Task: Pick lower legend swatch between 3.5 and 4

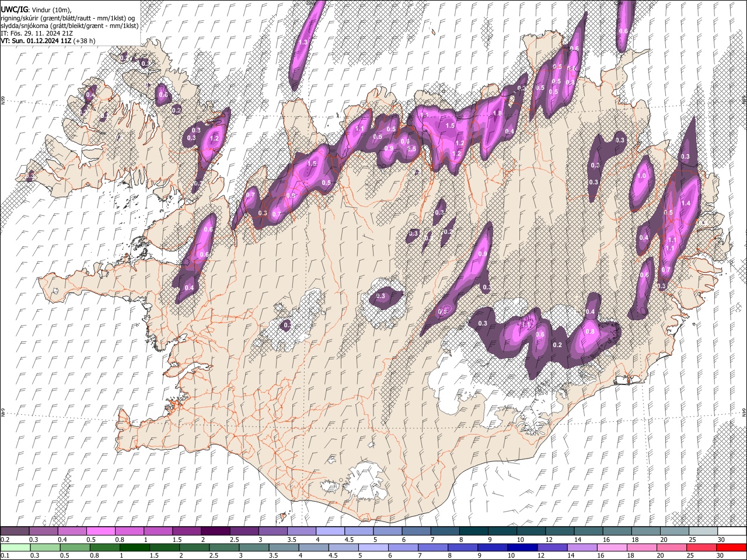Action: pyautogui.click(x=284, y=547)
